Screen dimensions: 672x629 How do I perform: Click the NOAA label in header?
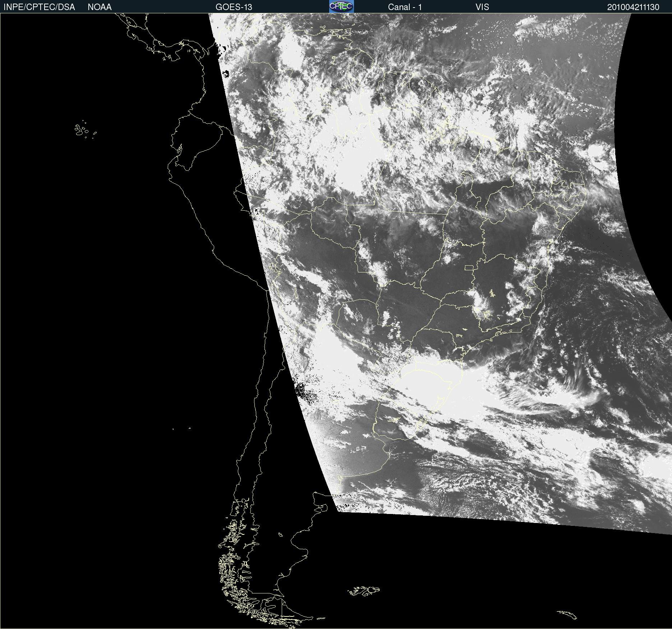click(x=100, y=7)
